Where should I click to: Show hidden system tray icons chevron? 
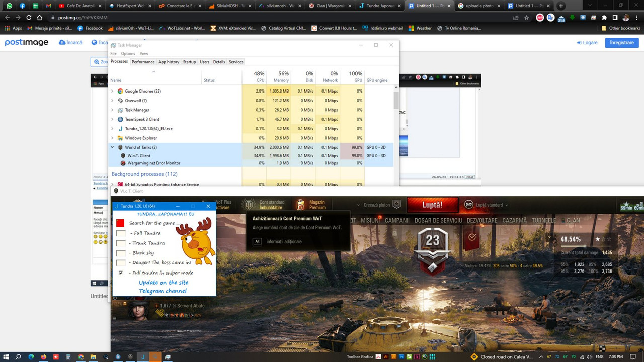coord(542,357)
